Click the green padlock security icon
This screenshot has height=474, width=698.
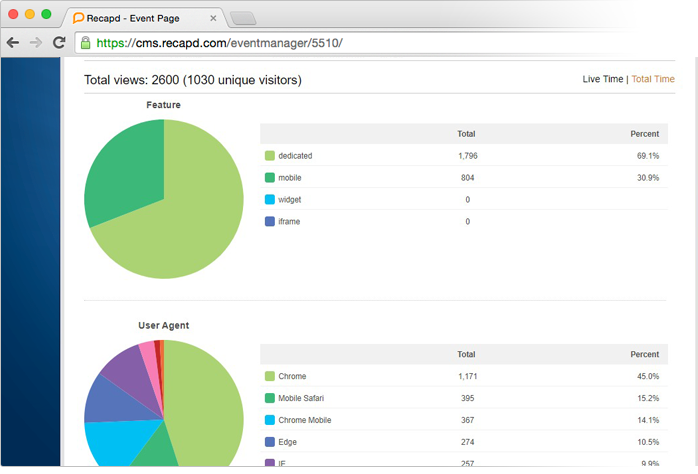coord(85,43)
